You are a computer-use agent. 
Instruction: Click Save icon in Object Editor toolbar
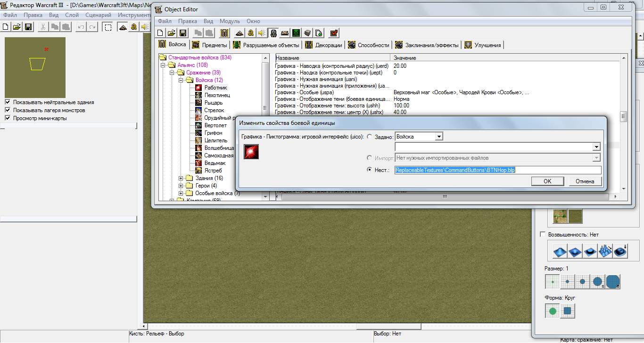(183, 33)
